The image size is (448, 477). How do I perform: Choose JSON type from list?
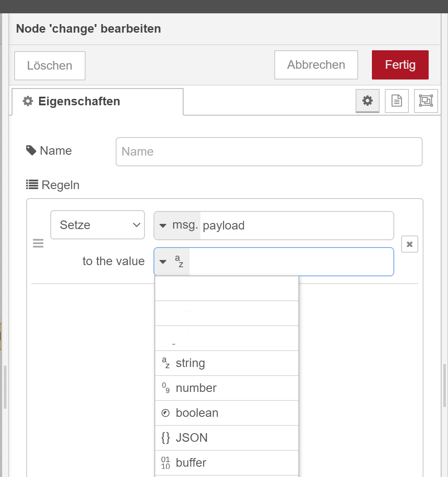[227, 438]
